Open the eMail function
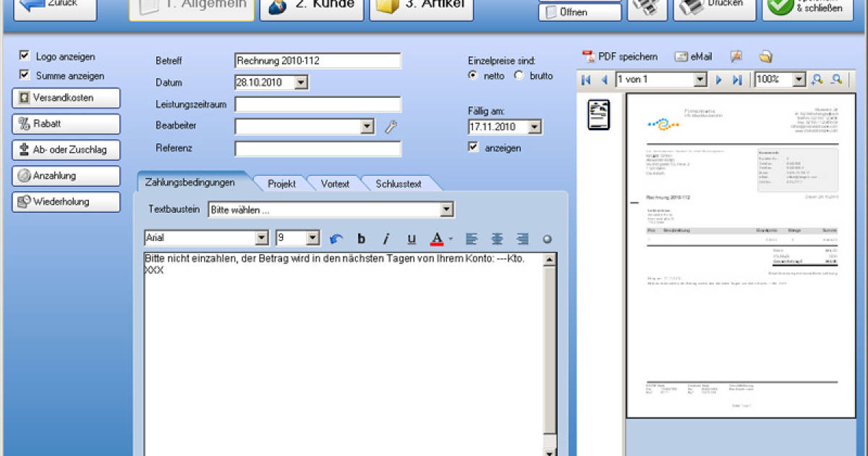 pos(691,56)
